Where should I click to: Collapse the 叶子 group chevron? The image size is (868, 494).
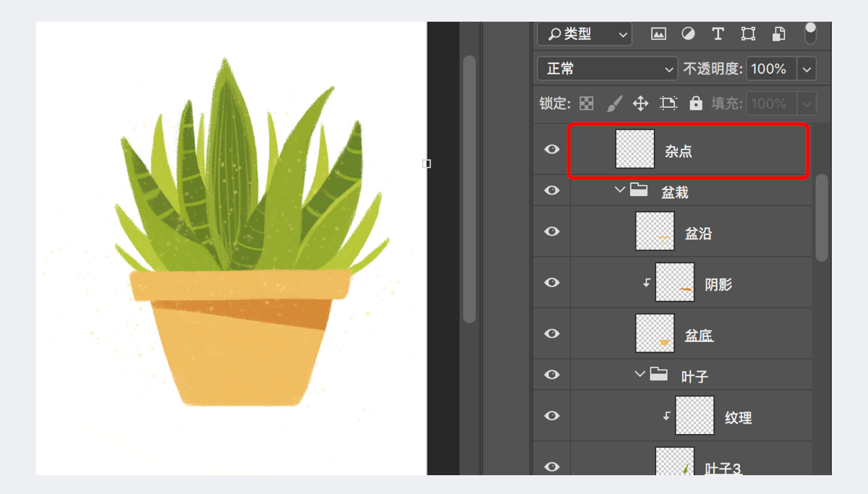[639, 375]
